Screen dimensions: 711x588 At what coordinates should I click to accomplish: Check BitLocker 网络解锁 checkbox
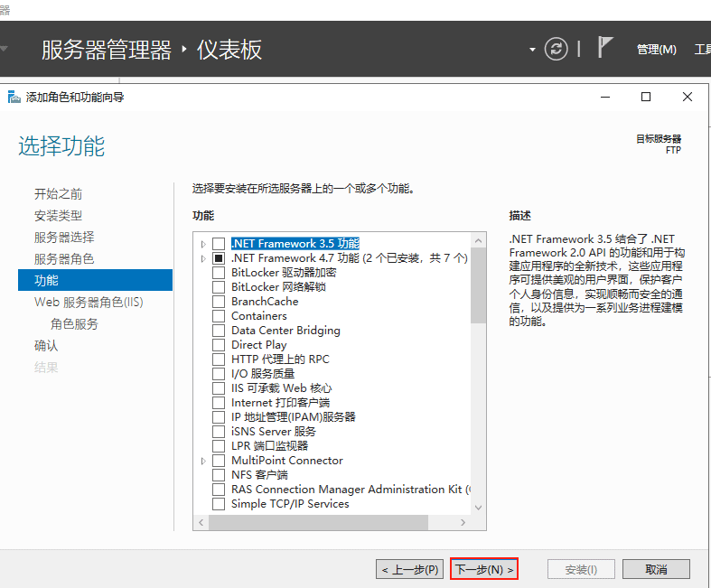pyautogui.click(x=219, y=287)
